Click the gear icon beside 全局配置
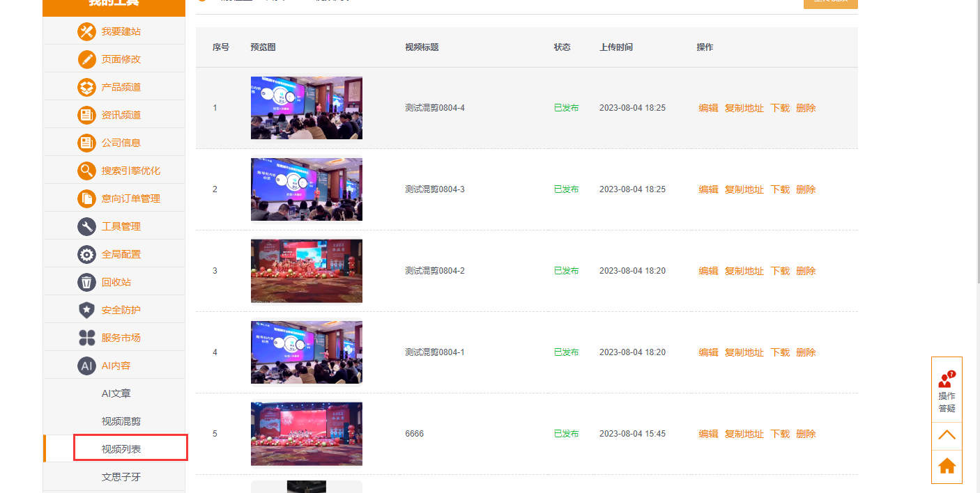 [x=86, y=254]
